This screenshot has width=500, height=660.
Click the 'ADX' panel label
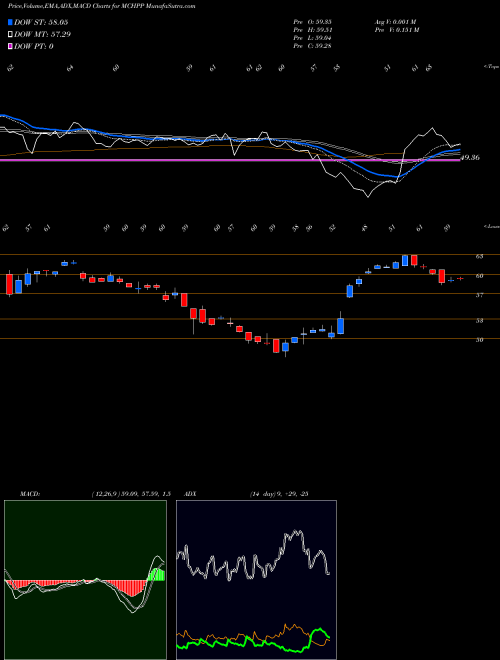click(191, 494)
